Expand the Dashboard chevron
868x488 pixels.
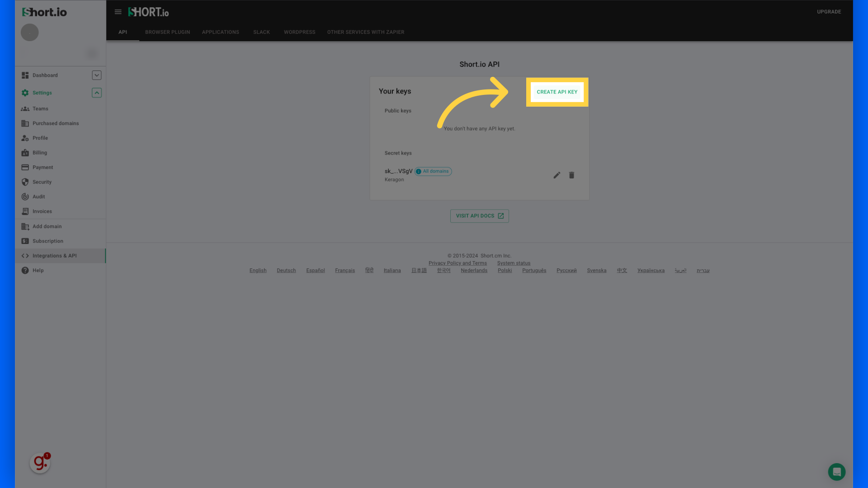tap(97, 75)
